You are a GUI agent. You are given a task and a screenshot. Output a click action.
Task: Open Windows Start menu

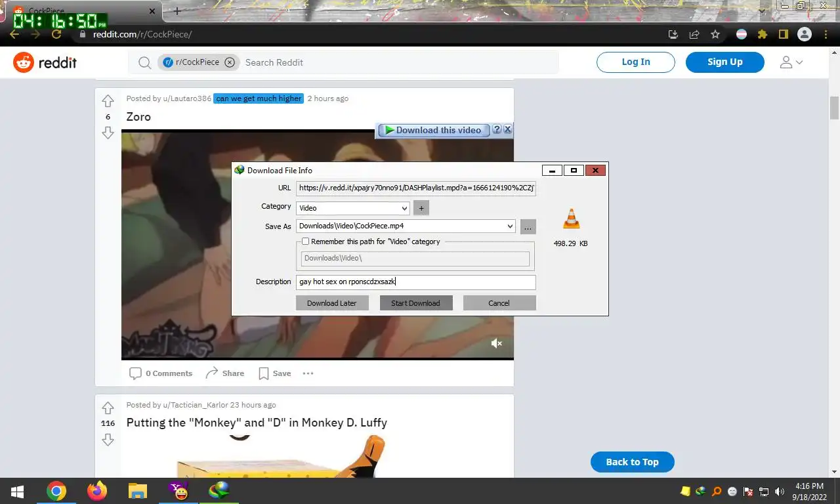tap(17, 491)
